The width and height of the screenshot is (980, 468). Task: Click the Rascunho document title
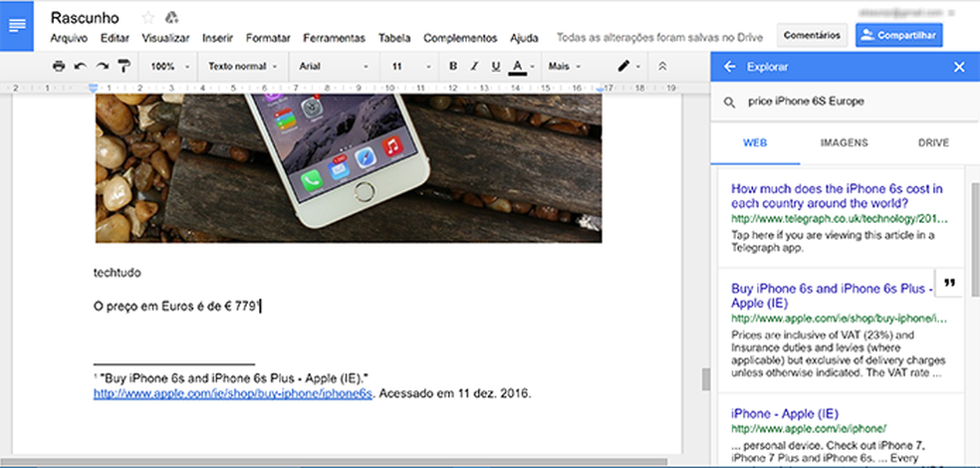85,18
